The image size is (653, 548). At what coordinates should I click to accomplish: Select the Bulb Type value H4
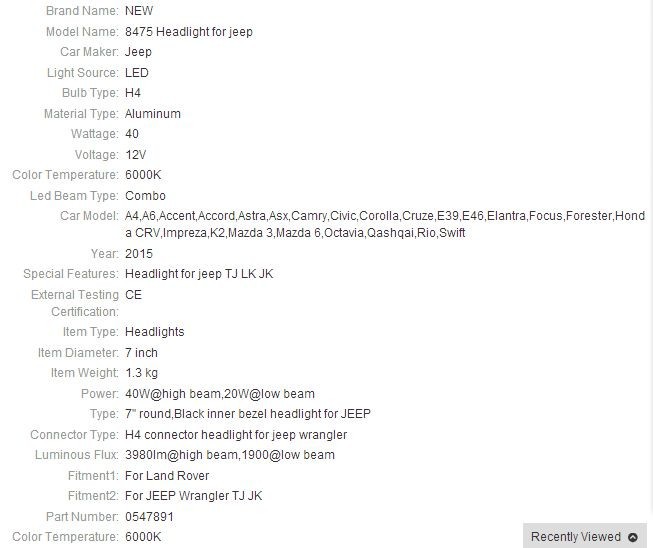click(133, 93)
